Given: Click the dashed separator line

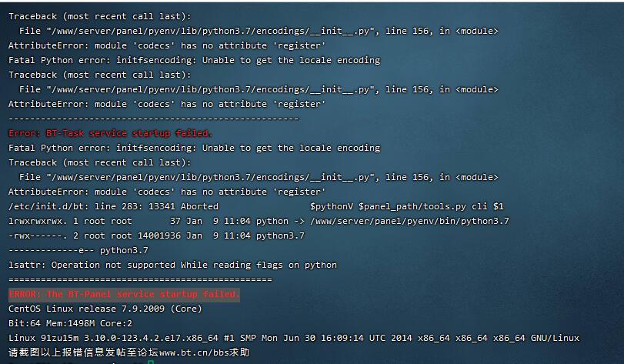Looking at the screenshot, I should [x=154, y=119].
